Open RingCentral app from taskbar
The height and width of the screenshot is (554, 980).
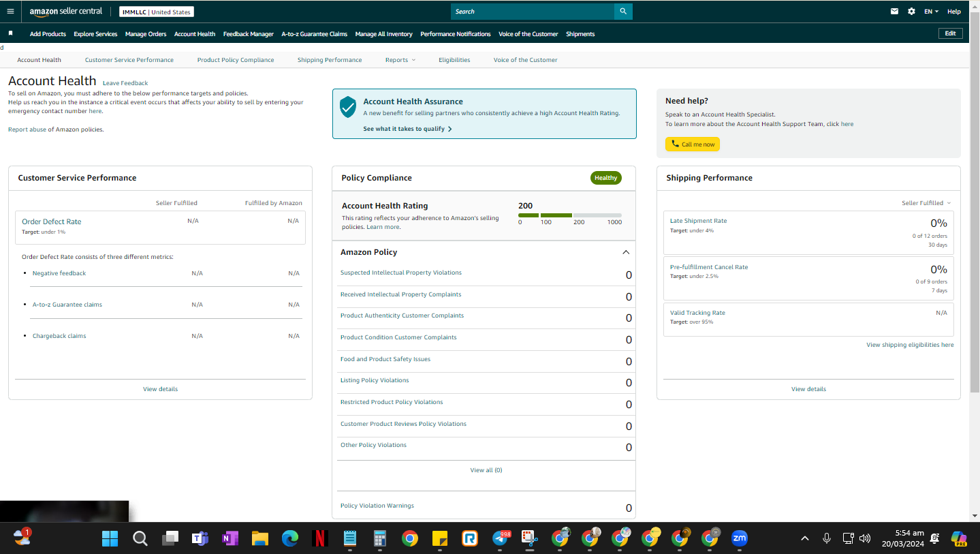tap(469, 538)
